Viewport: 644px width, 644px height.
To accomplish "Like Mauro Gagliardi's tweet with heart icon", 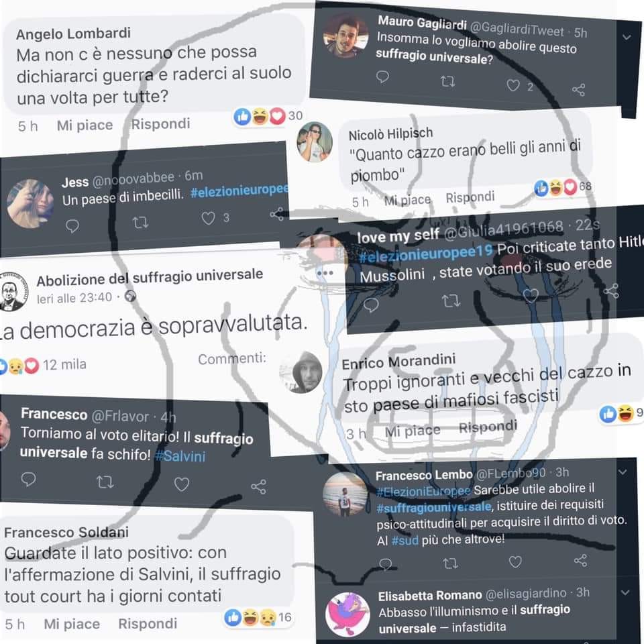I will (x=513, y=85).
